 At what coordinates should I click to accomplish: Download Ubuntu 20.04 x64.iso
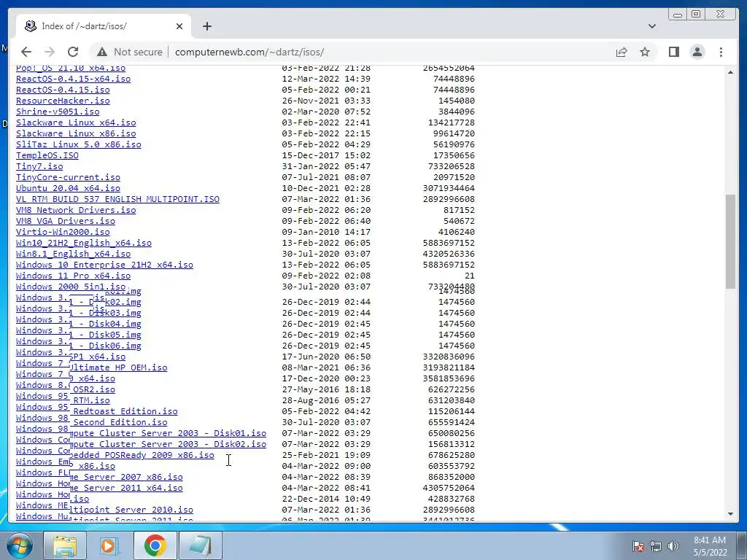68,189
